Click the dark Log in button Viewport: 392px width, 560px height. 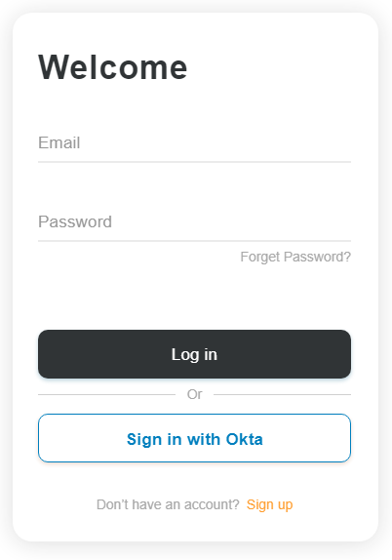pos(195,354)
